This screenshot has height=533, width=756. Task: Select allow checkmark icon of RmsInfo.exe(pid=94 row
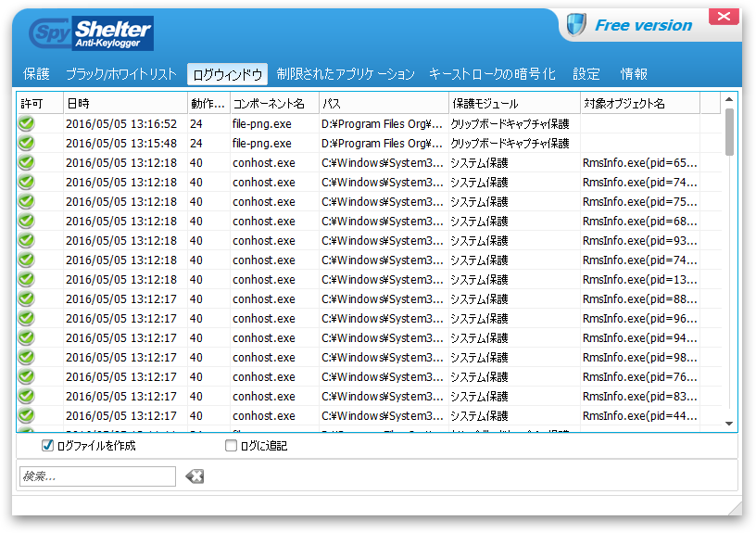pos(27,337)
